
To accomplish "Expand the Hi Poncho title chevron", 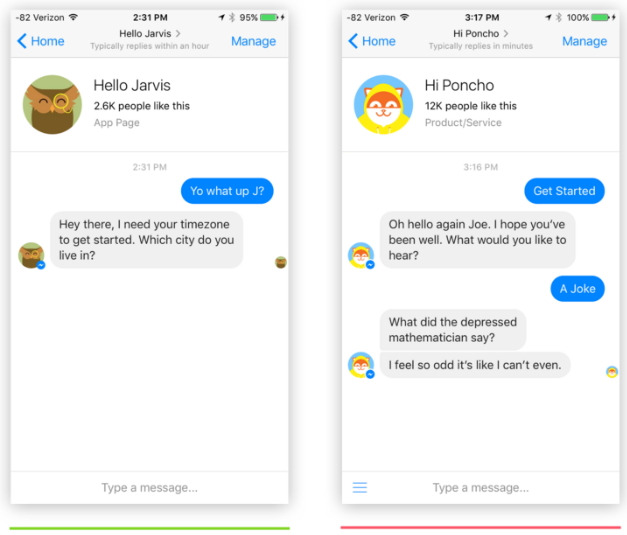I will click(x=506, y=34).
